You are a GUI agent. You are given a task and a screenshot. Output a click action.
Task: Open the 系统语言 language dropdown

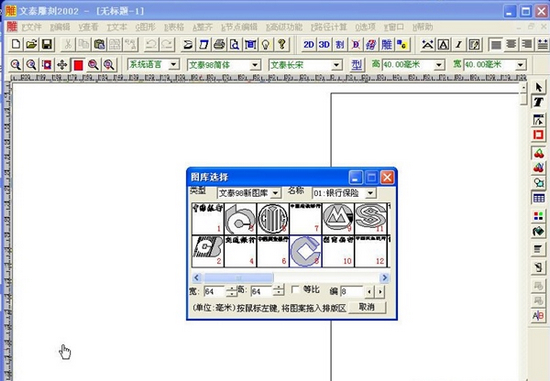(173, 65)
